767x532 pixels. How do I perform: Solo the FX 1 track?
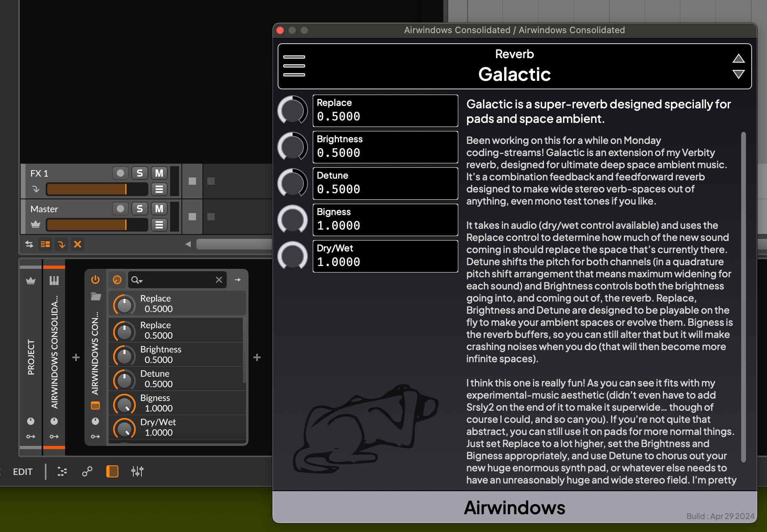click(139, 173)
